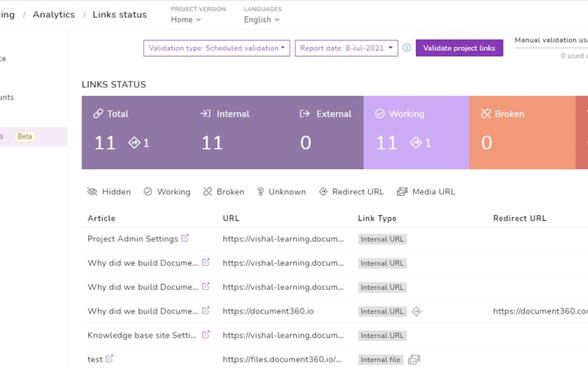
Task: Click the hidden eye icon in filter row
Action: 93,192
